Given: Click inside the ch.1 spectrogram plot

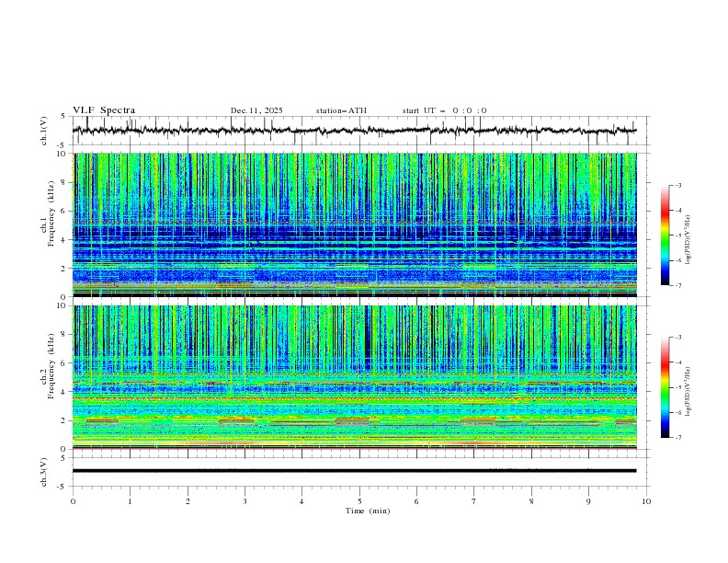Looking at the screenshot, I should pos(358,225).
